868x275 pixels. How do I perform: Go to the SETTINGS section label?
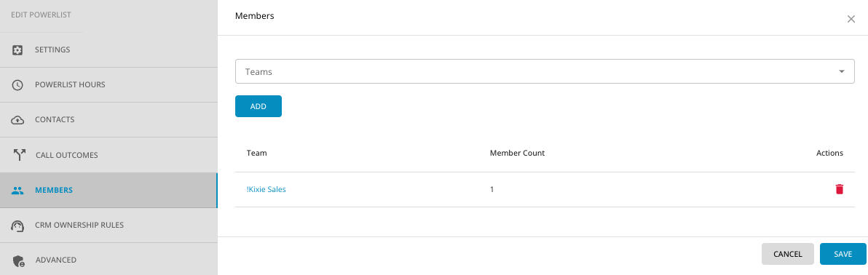pos(52,49)
